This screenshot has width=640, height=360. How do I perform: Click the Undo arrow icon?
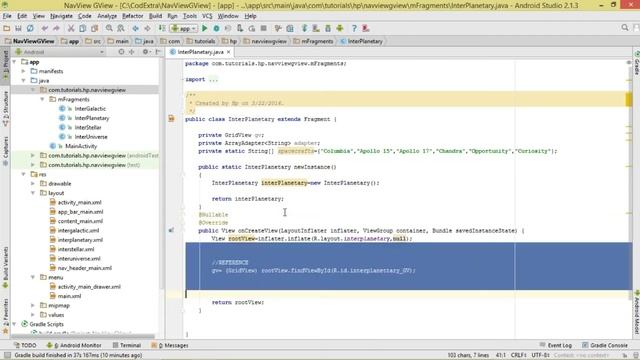44,28
